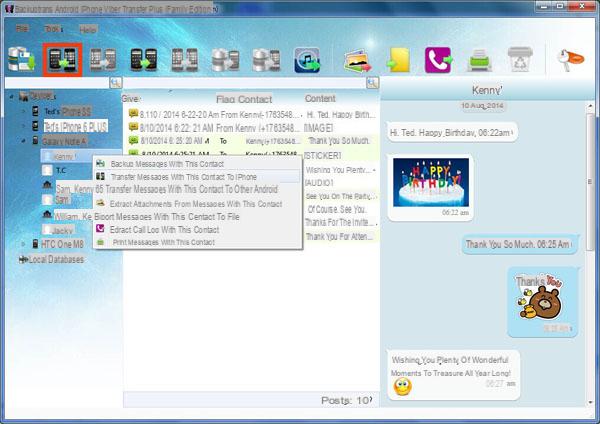Image resolution: width=600 pixels, height=424 pixels.
Task: Click the message list search magnifier icon
Action: 372,82
